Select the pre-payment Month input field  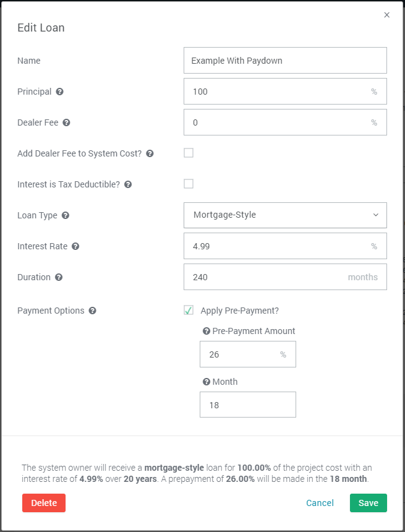pos(248,405)
